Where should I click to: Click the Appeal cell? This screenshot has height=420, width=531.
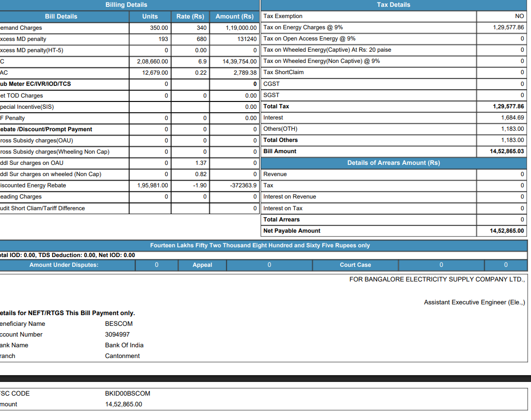coord(202,265)
